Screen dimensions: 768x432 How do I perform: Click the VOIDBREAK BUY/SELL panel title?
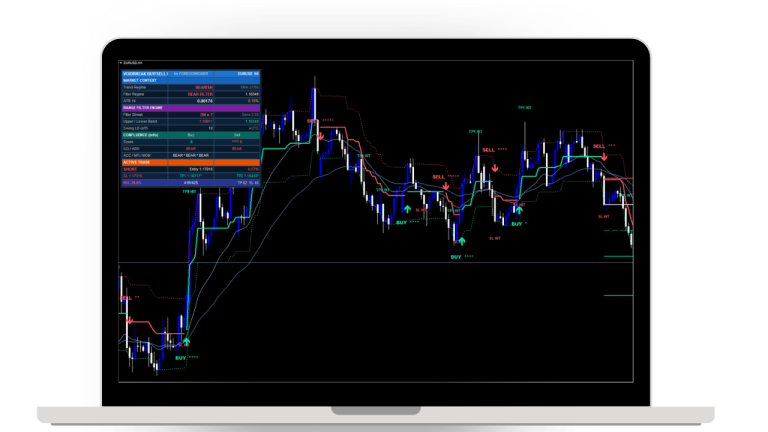[145, 73]
